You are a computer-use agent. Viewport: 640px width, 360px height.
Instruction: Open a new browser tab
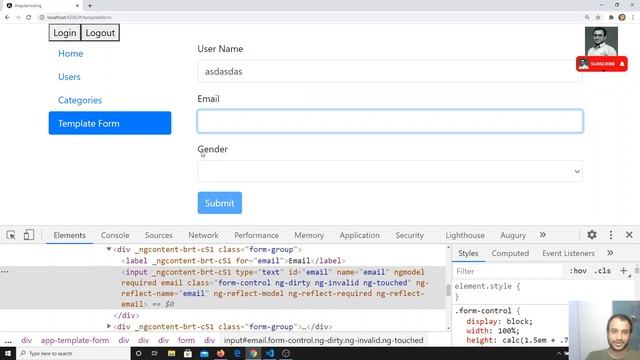click(90, 6)
